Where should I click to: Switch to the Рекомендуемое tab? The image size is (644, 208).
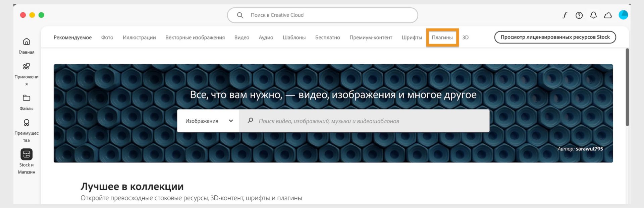pyautogui.click(x=72, y=38)
